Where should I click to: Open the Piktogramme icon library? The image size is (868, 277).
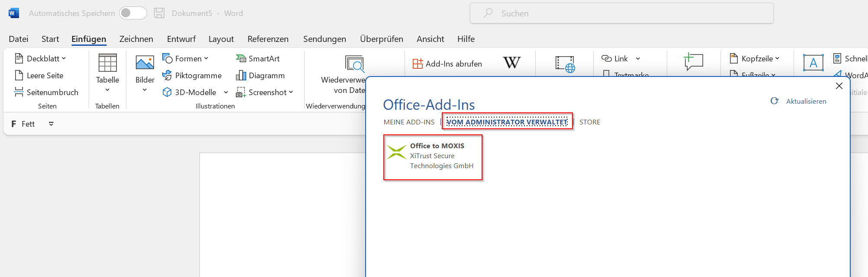[x=192, y=76]
